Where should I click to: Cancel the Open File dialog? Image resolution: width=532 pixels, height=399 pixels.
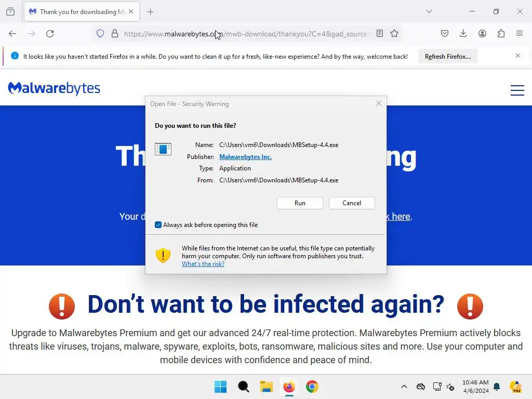(x=352, y=203)
